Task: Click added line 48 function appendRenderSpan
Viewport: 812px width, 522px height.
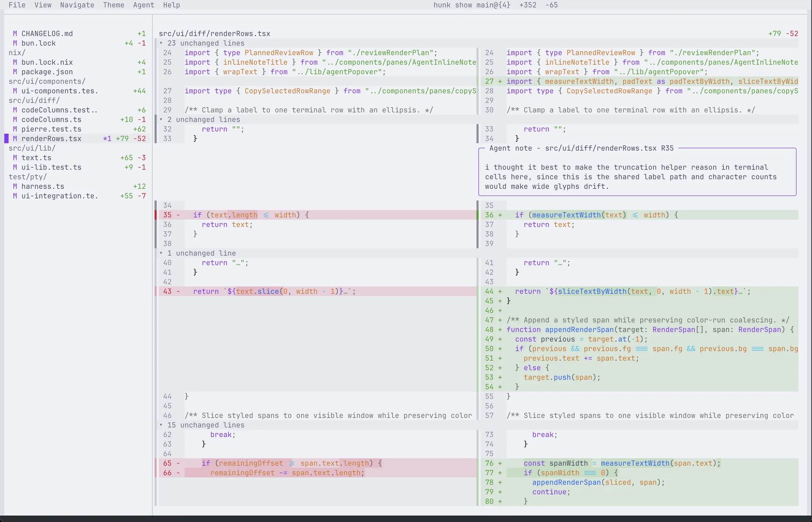Action: (640, 330)
